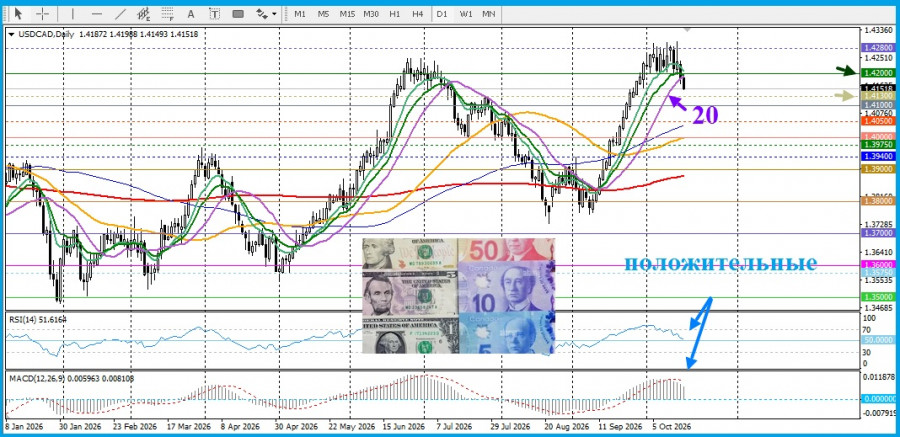The width and height of the screenshot is (900, 437).
Task: Switch chart to M30 timeframe
Action: (371, 13)
